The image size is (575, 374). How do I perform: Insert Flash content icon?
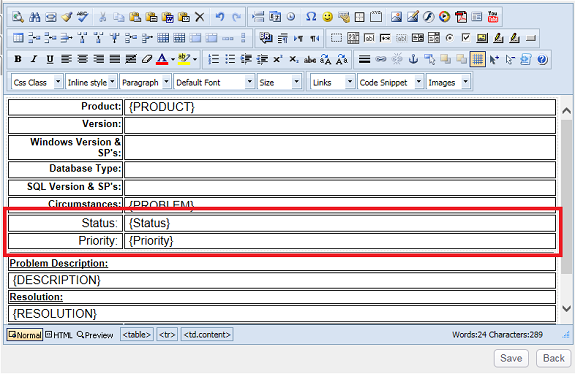[x=428, y=17]
